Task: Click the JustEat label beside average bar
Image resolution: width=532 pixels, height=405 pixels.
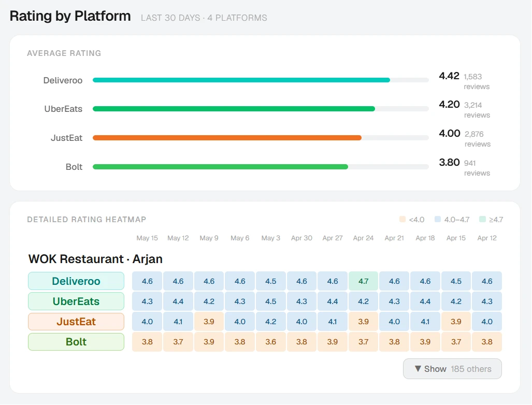Action: click(66, 138)
